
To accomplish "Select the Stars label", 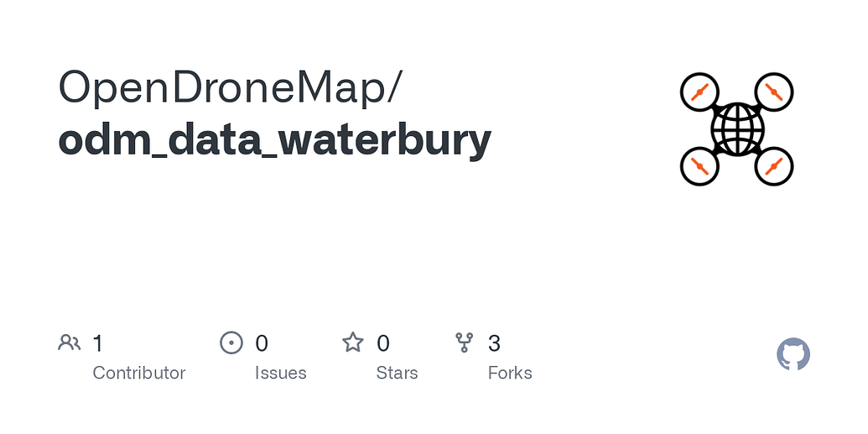I will [x=397, y=373].
